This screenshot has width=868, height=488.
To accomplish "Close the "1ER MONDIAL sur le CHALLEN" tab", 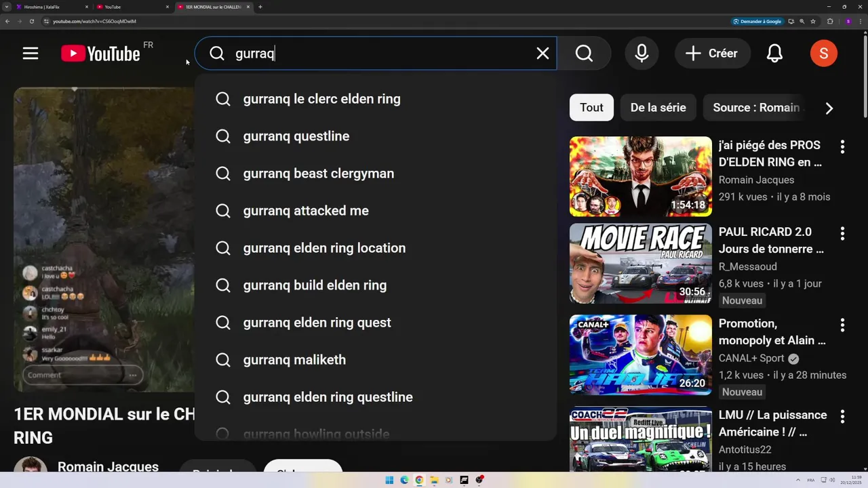I will (x=248, y=7).
